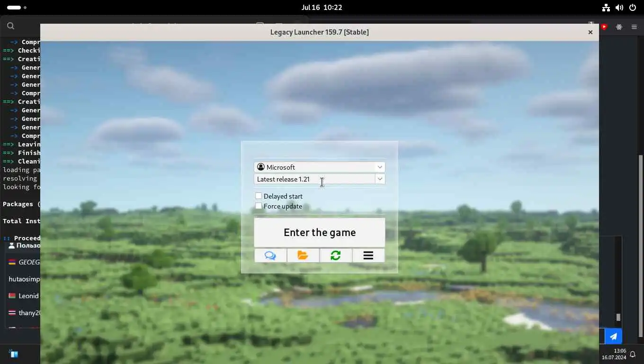The height and width of the screenshot is (364, 644).
Task: Click the red YouTube icon in the background browser
Action: tap(604, 27)
